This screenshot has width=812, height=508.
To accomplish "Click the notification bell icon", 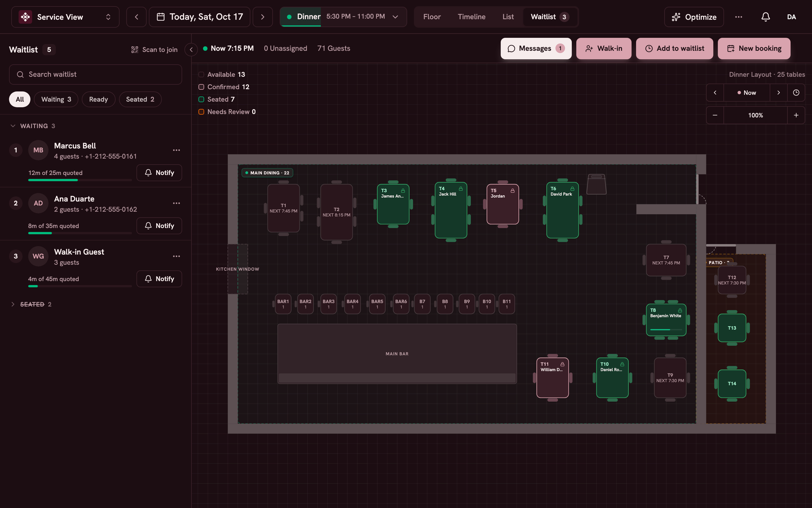I will tap(765, 17).
